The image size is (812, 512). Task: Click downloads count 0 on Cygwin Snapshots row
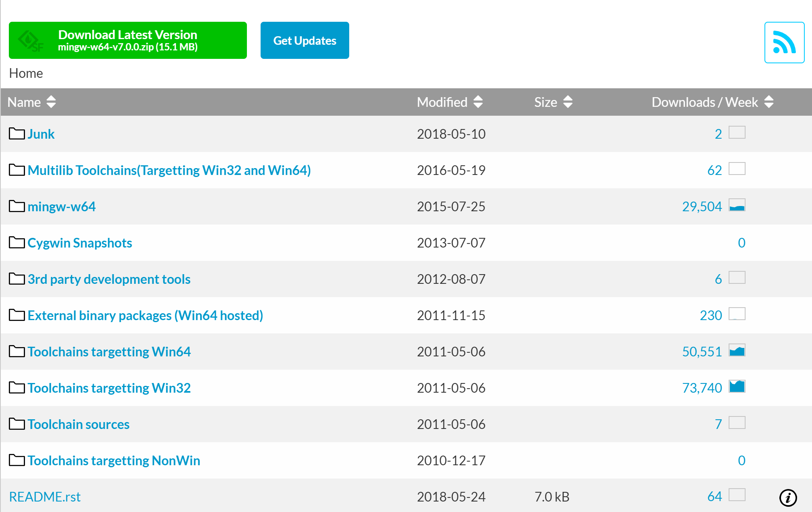pos(742,243)
